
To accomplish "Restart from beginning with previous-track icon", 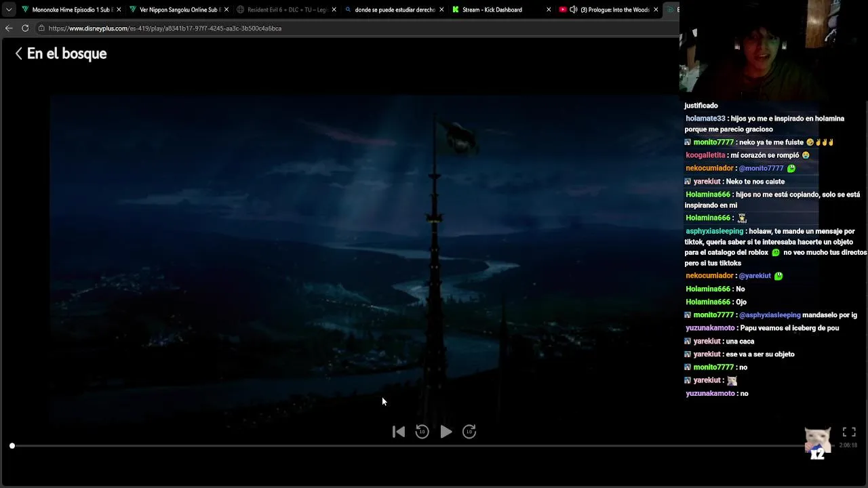I will coord(399,432).
